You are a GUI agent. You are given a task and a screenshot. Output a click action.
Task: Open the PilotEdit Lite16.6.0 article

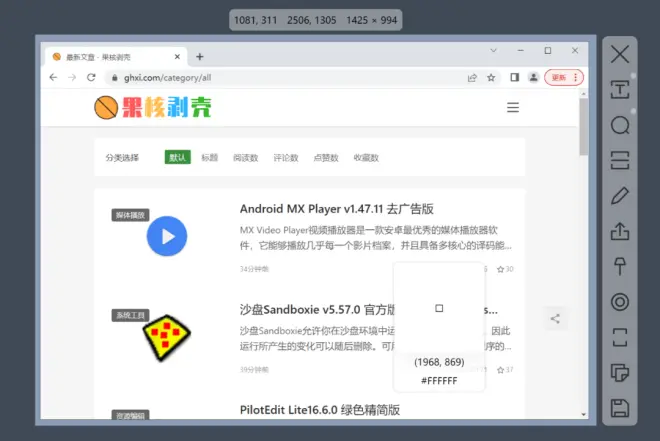[x=320, y=410]
